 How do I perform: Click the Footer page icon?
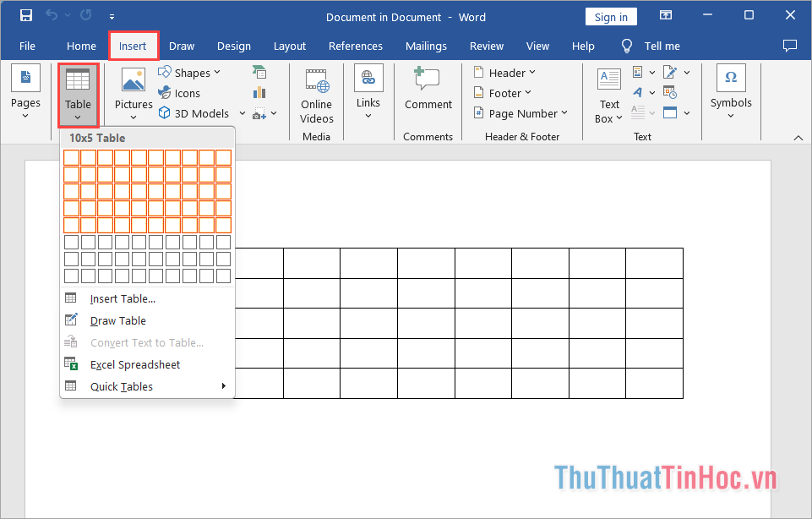click(478, 93)
